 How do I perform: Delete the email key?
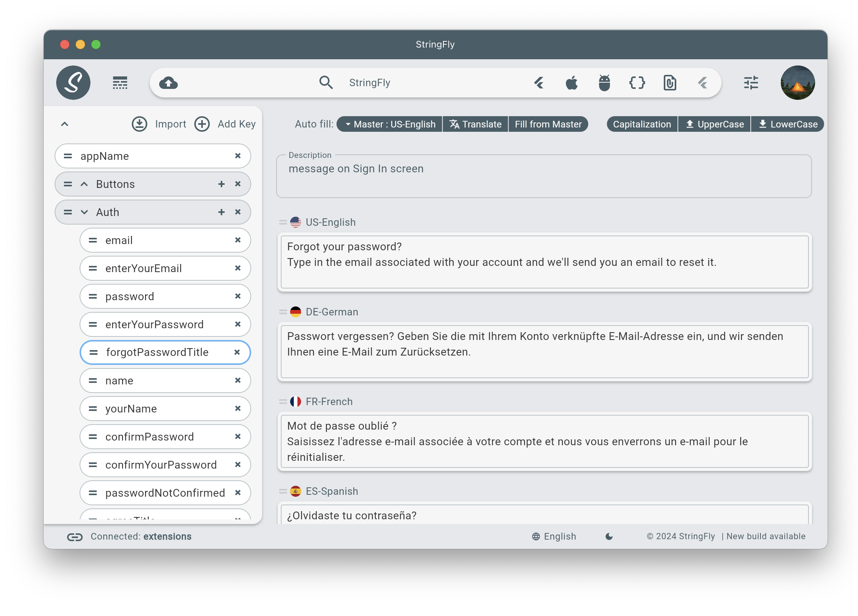[238, 240]
